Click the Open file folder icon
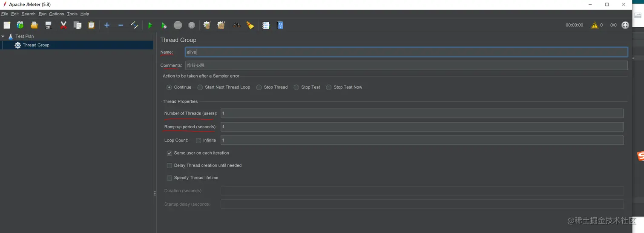644x233 pixels. pyautogui.click(x=34, y=25)
